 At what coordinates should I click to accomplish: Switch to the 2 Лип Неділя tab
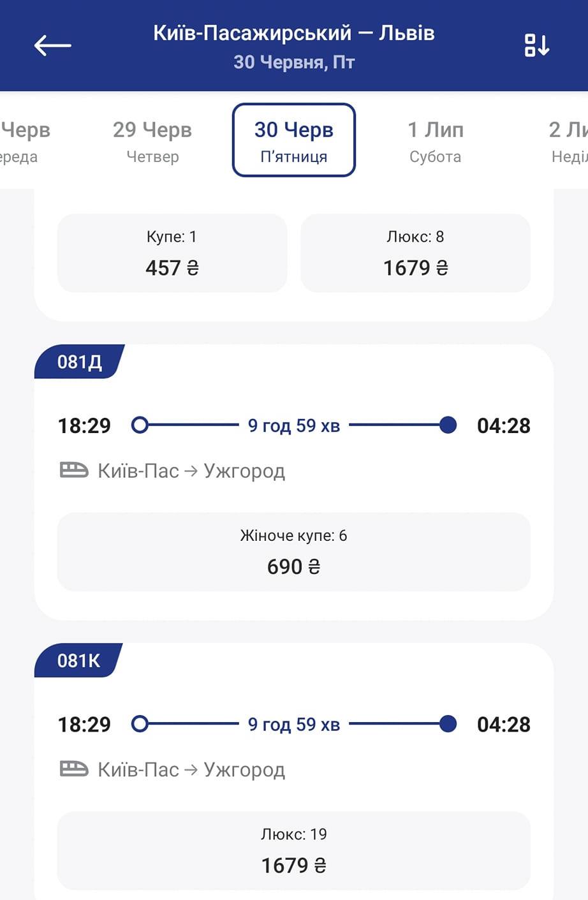coord(568,140)
